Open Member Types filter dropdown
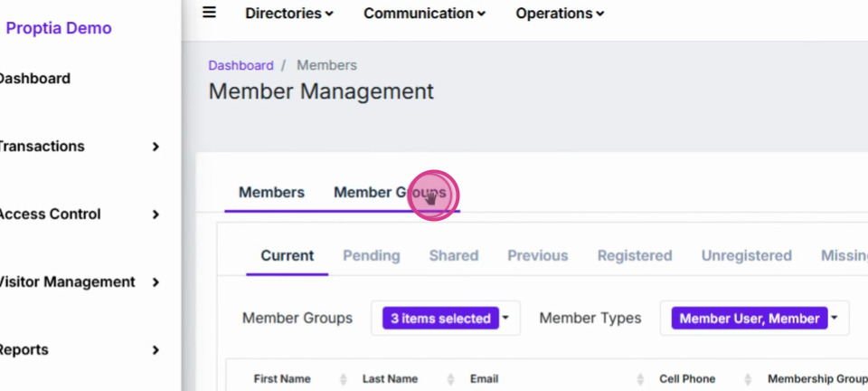The image size is (868, 391). click(x=754, y=319)
